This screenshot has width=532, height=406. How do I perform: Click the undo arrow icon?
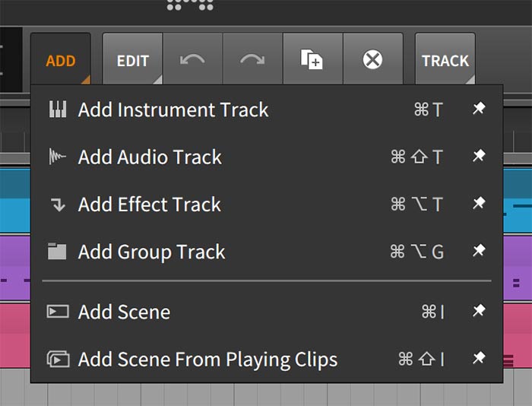pyautogui.click(x=192, y=60)
